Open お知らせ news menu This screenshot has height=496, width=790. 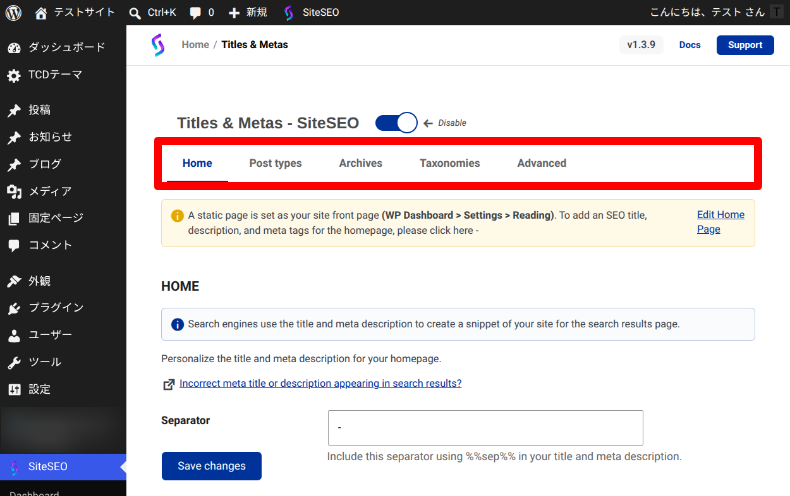point(63,137)
